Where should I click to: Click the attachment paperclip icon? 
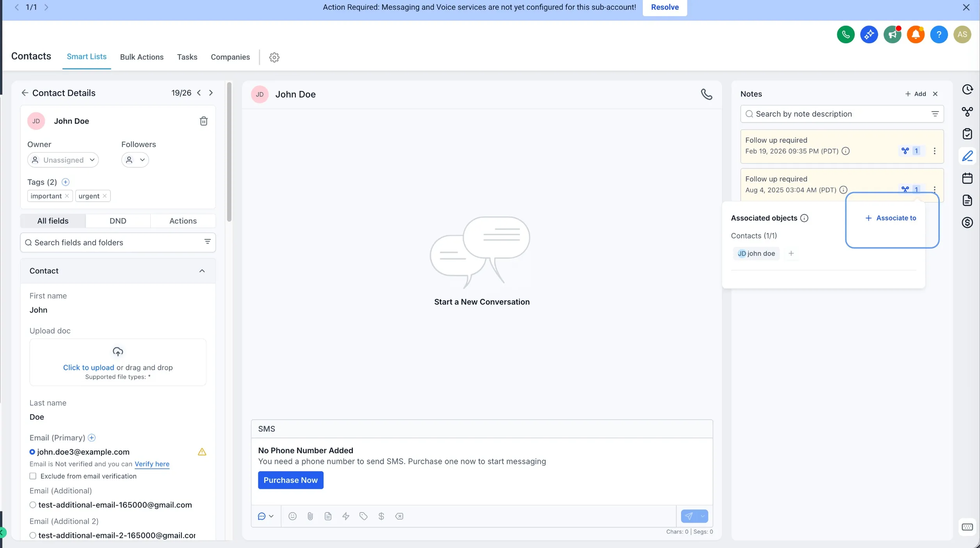(310, 516)
